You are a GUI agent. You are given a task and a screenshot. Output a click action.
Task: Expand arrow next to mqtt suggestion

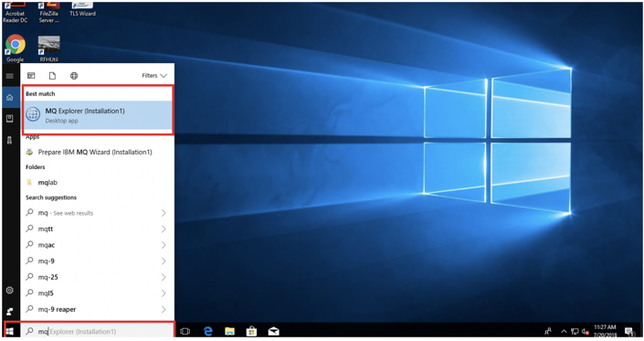point(164,229)
